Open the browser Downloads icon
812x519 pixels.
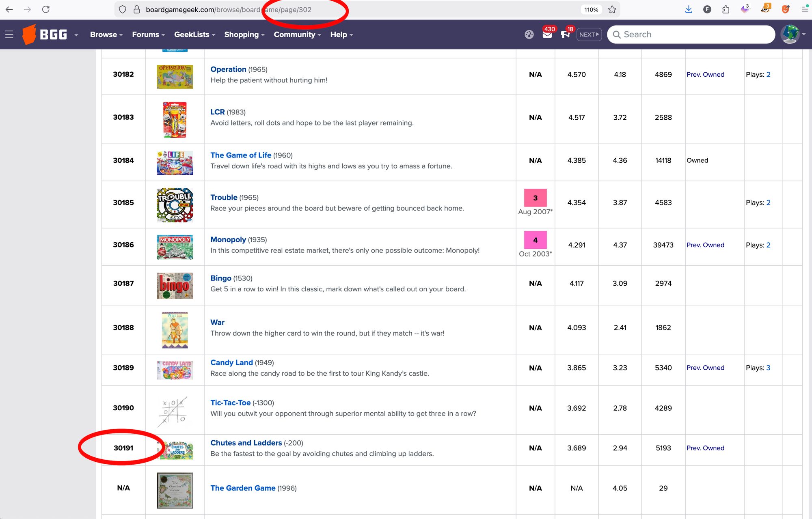click(x=689, y=9)
